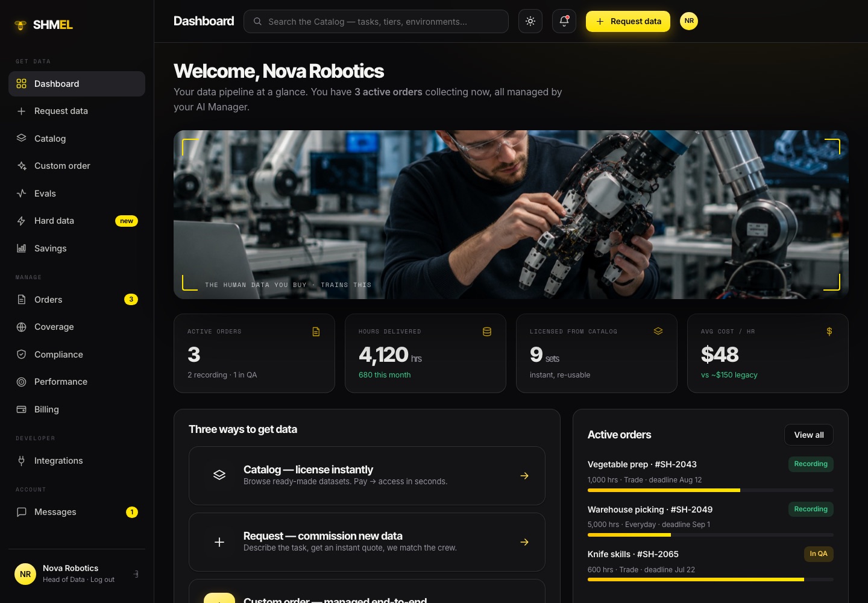868x603 pixels.
Task: Open Evals section
Action: pyautogui.click(x=77, y=194)
